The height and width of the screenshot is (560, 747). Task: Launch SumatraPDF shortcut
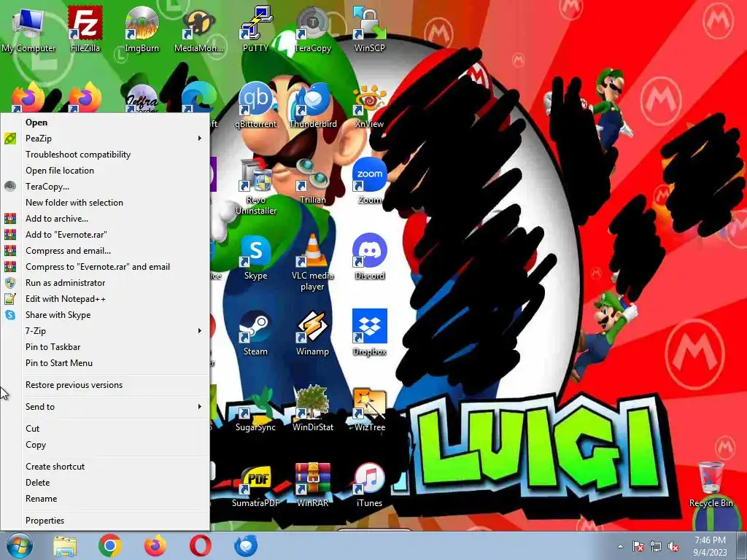click(256, 485)
